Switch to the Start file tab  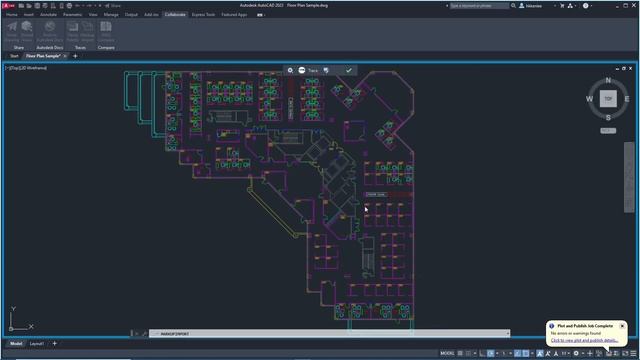(x=14, y=56)
